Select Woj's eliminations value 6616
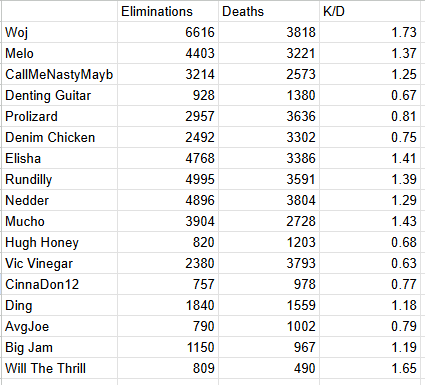 168,32
